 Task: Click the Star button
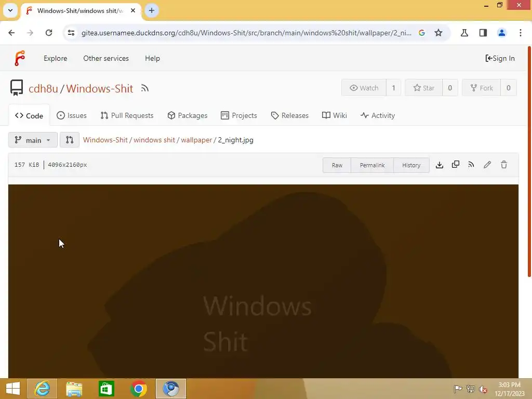click(x=424, y=88)
